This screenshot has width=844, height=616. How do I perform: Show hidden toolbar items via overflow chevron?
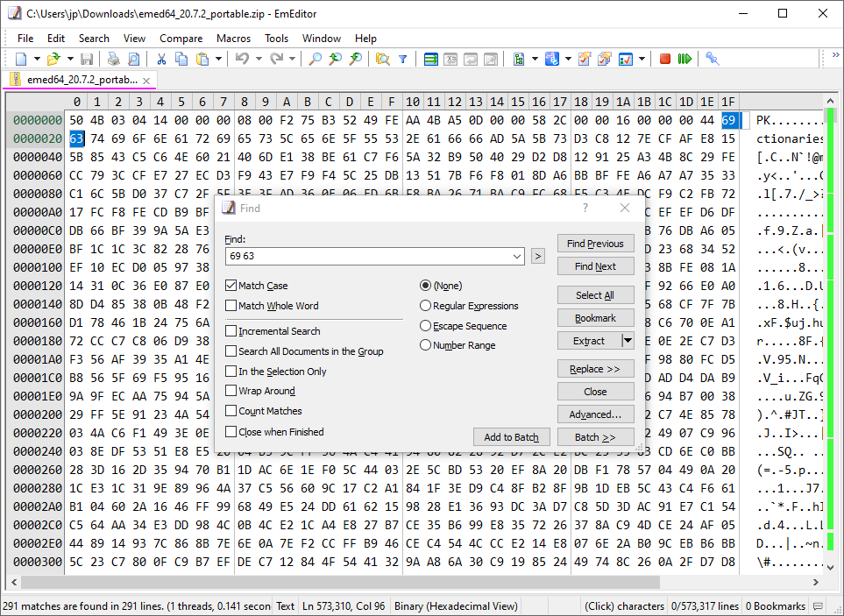(836, 55)
